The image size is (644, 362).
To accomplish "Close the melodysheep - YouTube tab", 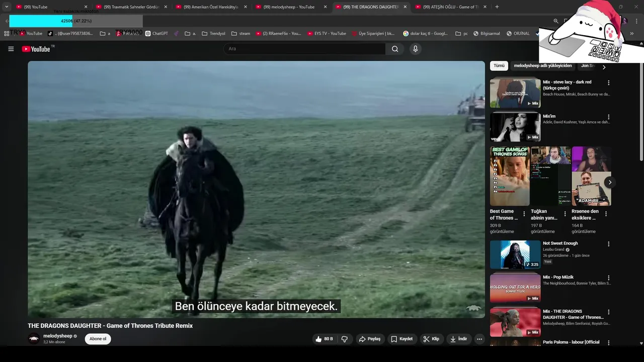I will pos(325,7).
